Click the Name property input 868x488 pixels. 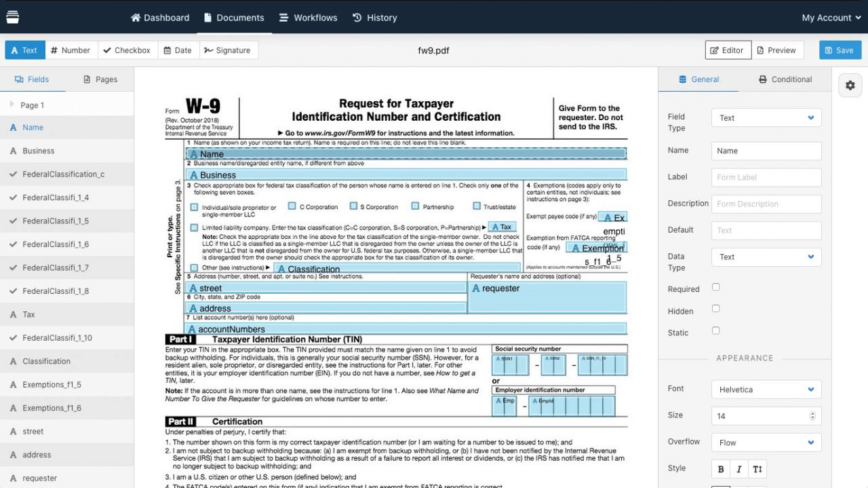(766, 151)
